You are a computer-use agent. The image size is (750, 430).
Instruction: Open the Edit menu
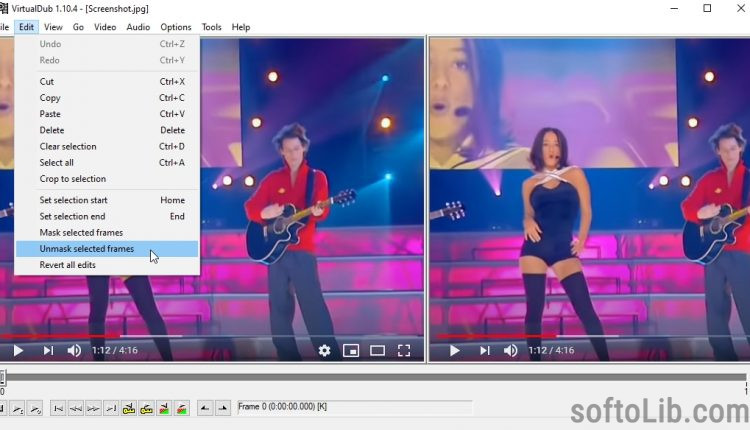pyautogui.click(x=26, y=27)
